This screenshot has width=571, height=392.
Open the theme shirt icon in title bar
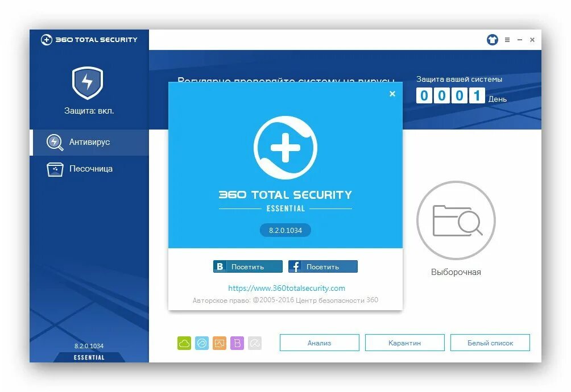click(x=493, y=40)
